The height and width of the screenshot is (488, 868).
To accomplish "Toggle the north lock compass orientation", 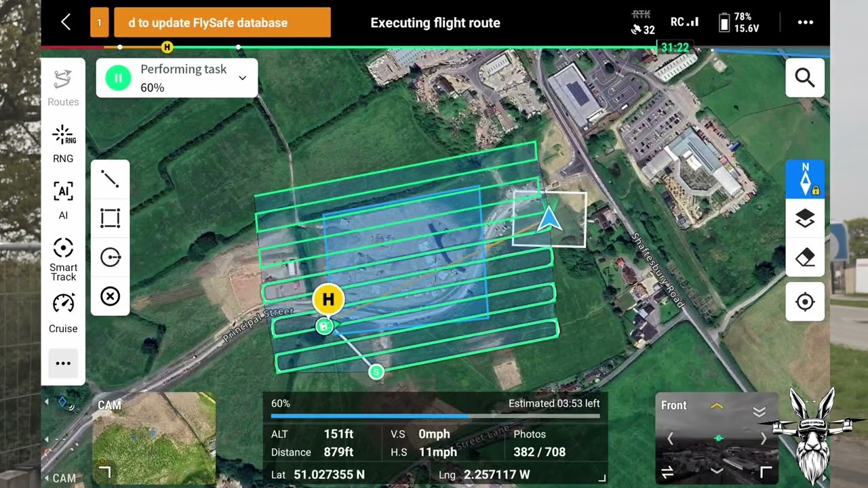I will 805,180.
